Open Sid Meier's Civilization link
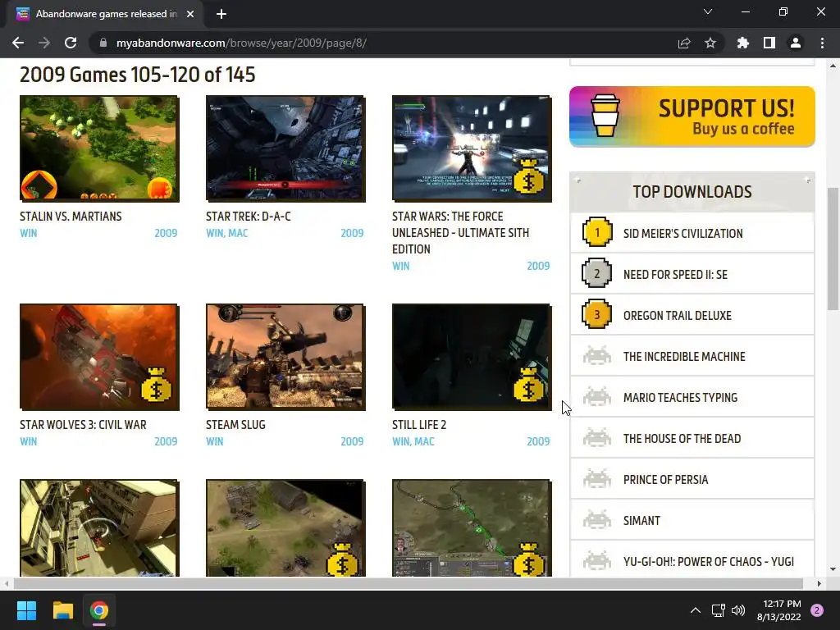 683,234
